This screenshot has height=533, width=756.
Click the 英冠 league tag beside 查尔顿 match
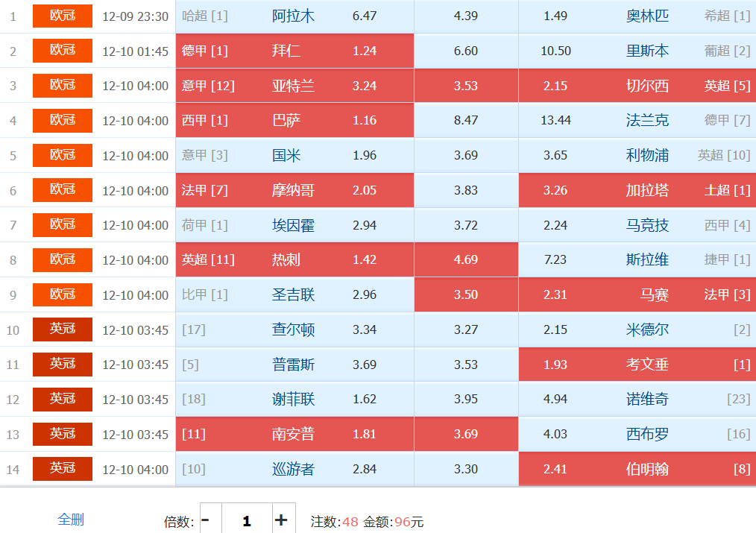point(63,329)
